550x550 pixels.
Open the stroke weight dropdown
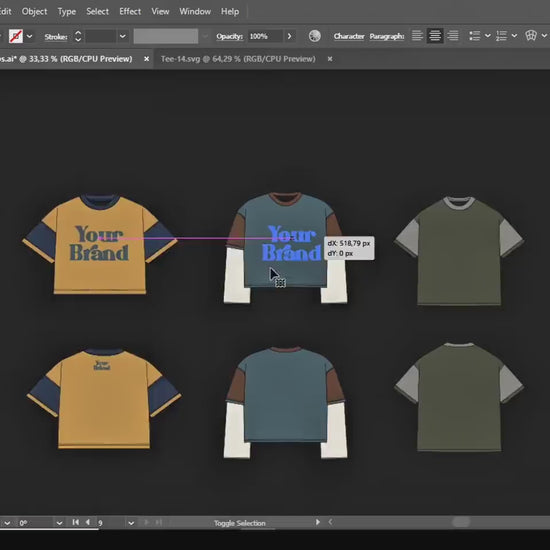click(x=122, y=36)
